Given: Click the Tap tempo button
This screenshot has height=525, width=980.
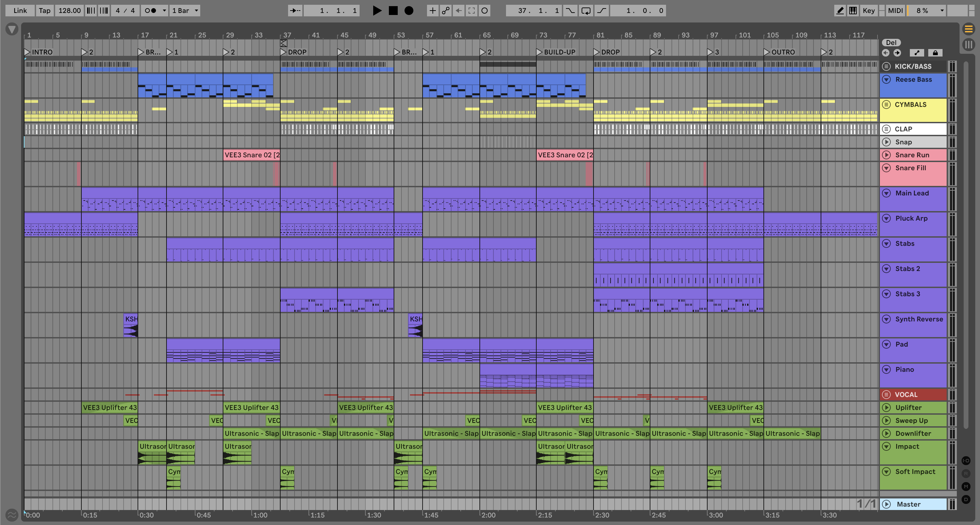Looking at the screenshot, I should tap(45, 11).
